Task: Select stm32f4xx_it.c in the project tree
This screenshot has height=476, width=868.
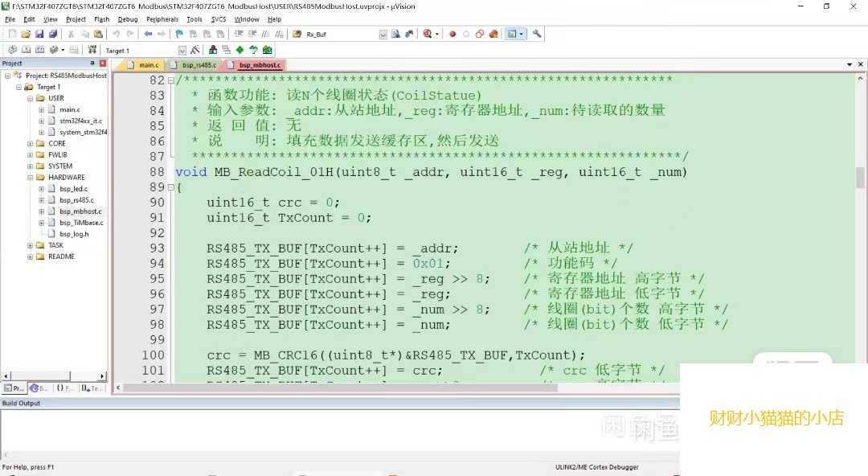Action: 80,121
